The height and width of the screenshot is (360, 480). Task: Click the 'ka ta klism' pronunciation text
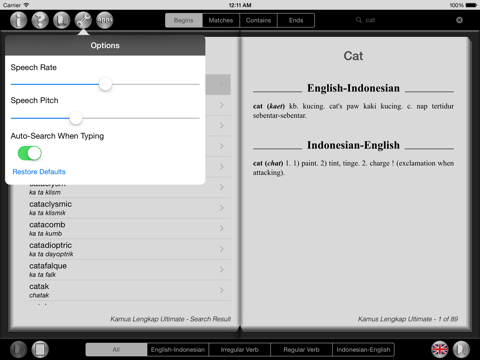[x=45, y=192]
